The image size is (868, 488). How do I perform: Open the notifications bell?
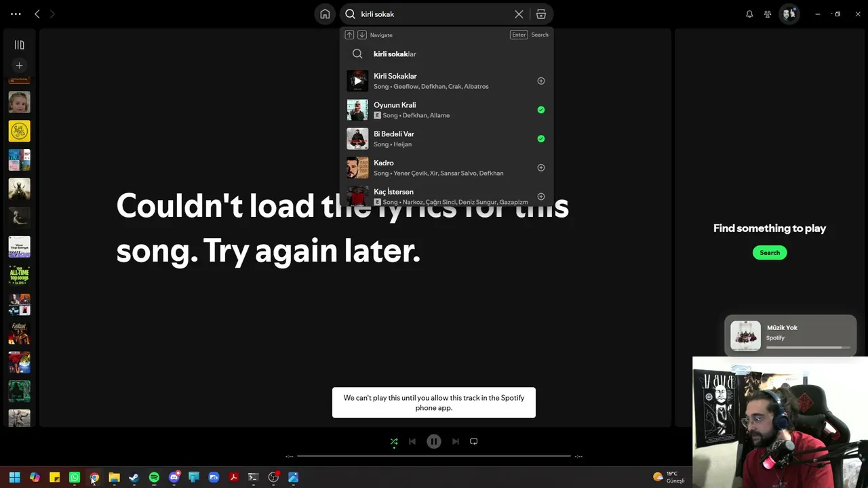pos(749,14)
